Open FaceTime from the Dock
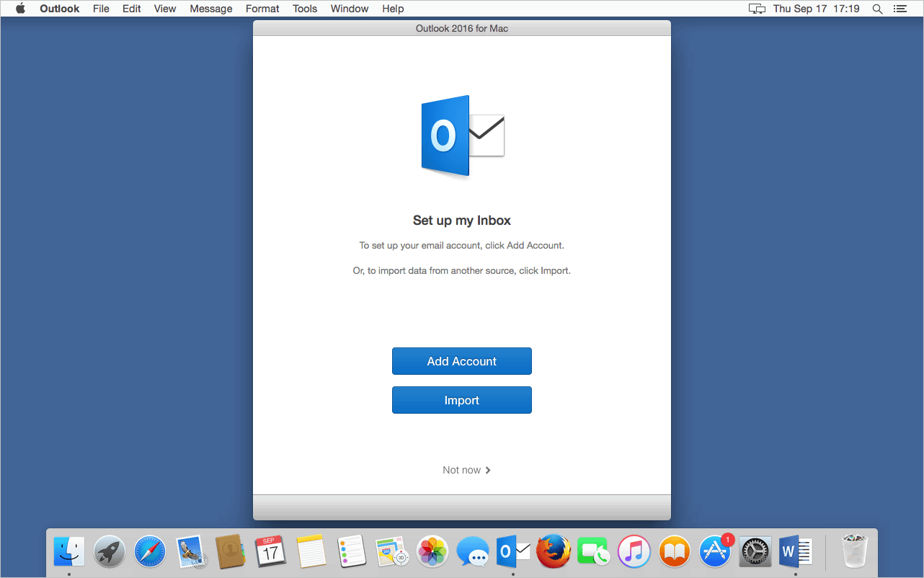Image resolution: width=924 pixels, height=578 pixels. 594,552
